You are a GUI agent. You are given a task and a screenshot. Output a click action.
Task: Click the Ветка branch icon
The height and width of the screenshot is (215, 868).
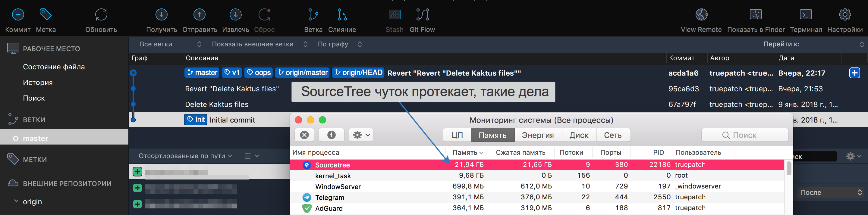click(x=313, y=14)
